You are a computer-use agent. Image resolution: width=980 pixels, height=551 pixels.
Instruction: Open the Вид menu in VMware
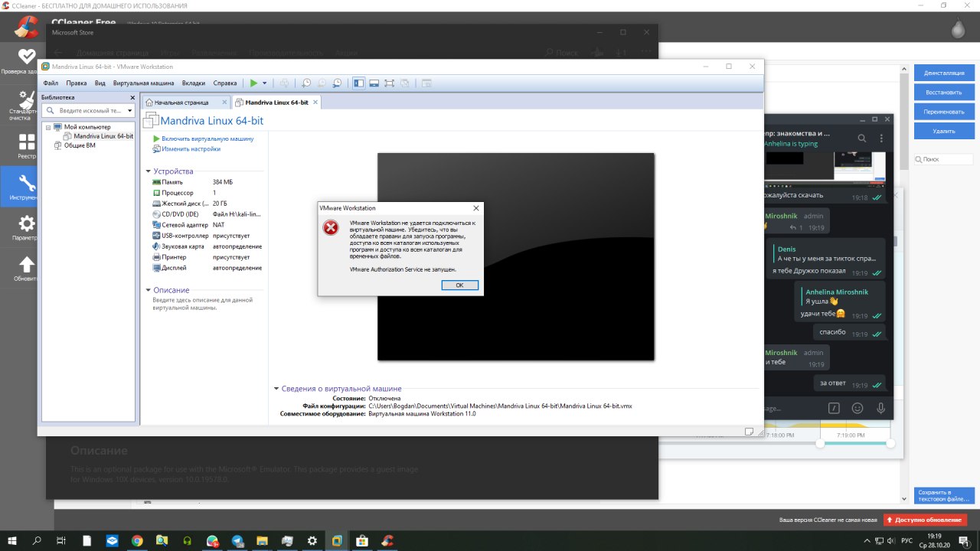pos(100,83)
